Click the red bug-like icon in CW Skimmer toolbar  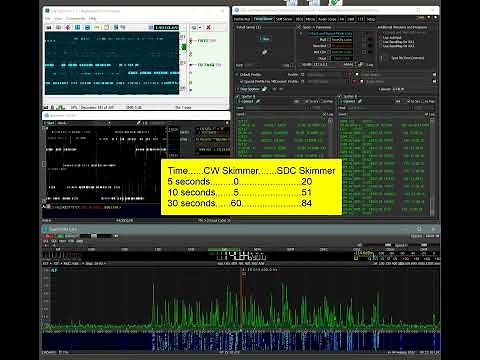click(68, 27)
